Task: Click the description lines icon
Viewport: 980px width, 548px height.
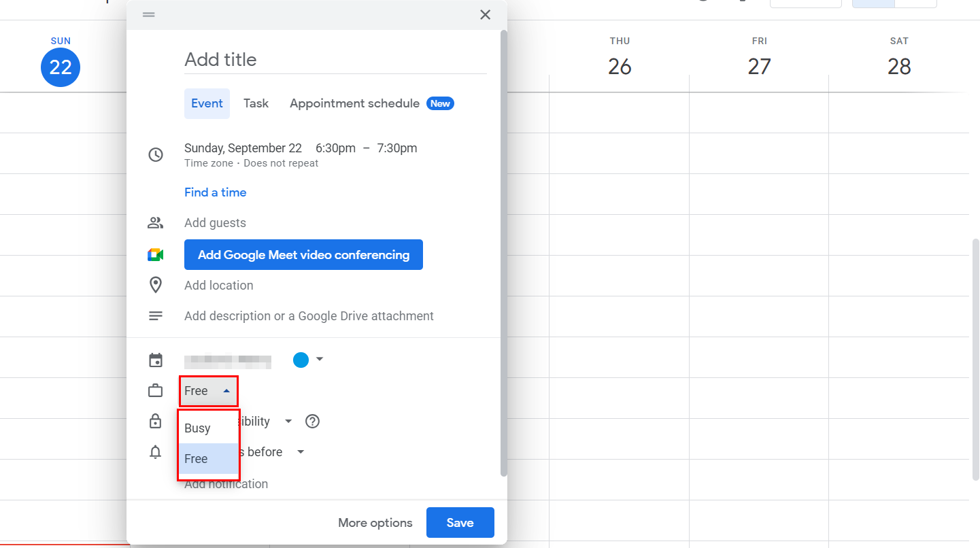Action: coord(156,316)
